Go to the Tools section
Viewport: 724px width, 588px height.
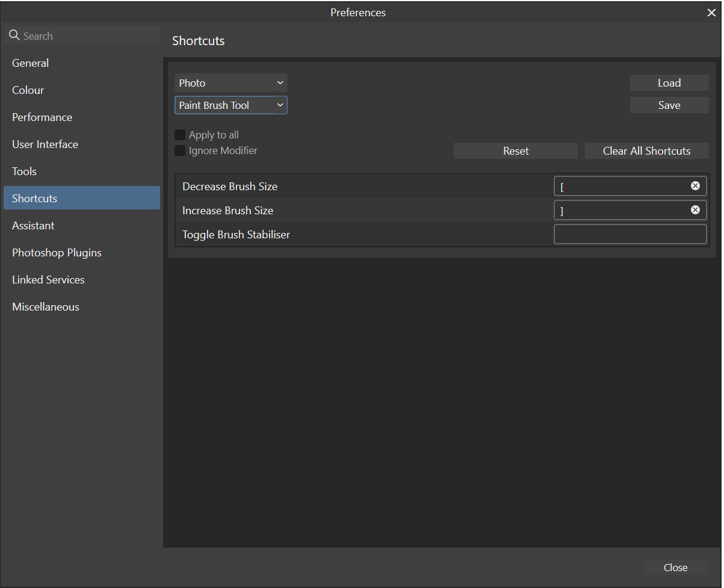[24, 171]
